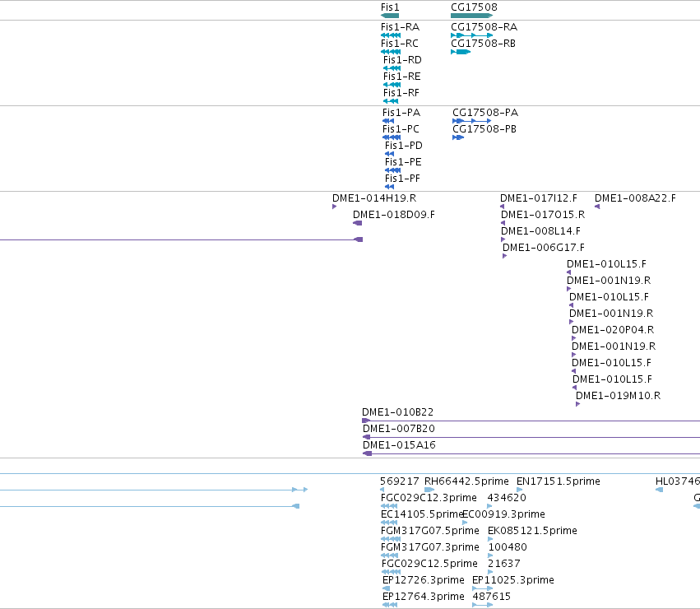Click the EC00919.3prime EST label

coord(503,514)
